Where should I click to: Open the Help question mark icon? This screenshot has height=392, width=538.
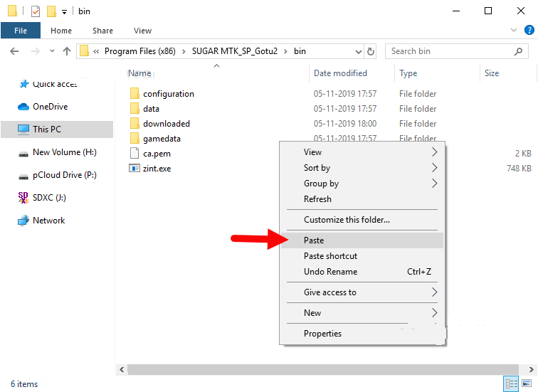pyautogui.click(x=527, y=31)
